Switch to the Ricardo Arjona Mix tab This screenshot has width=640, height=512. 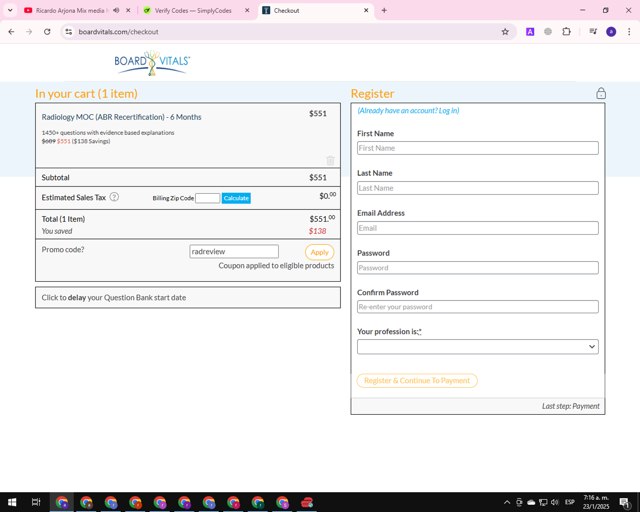[x=69, y=10]
